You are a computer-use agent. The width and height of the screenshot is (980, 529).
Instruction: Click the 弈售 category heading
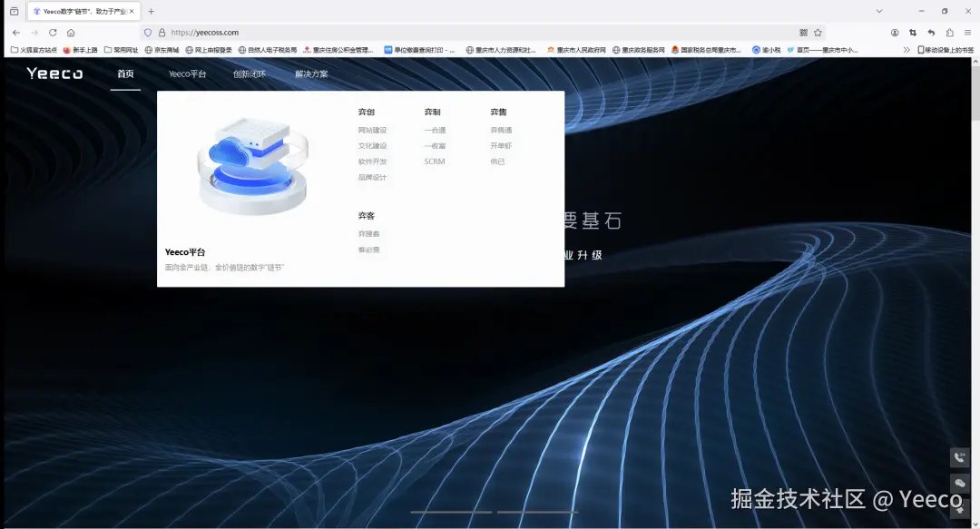pyautogui.click(x=499, y=112)
